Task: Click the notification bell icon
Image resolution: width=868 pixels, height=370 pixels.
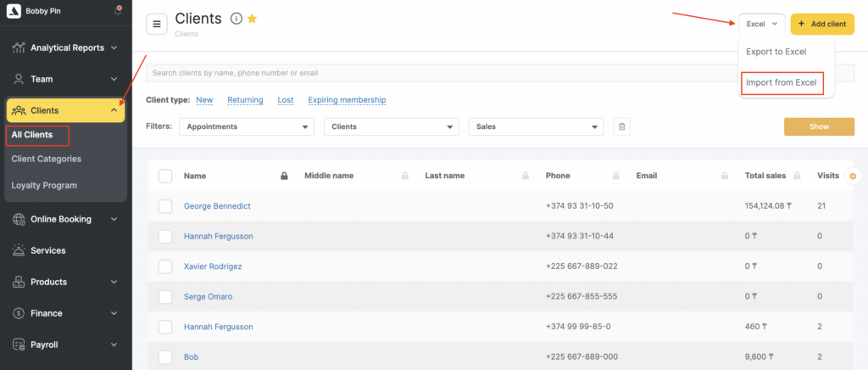Action: pyautogui.click(x=117, y=11)
